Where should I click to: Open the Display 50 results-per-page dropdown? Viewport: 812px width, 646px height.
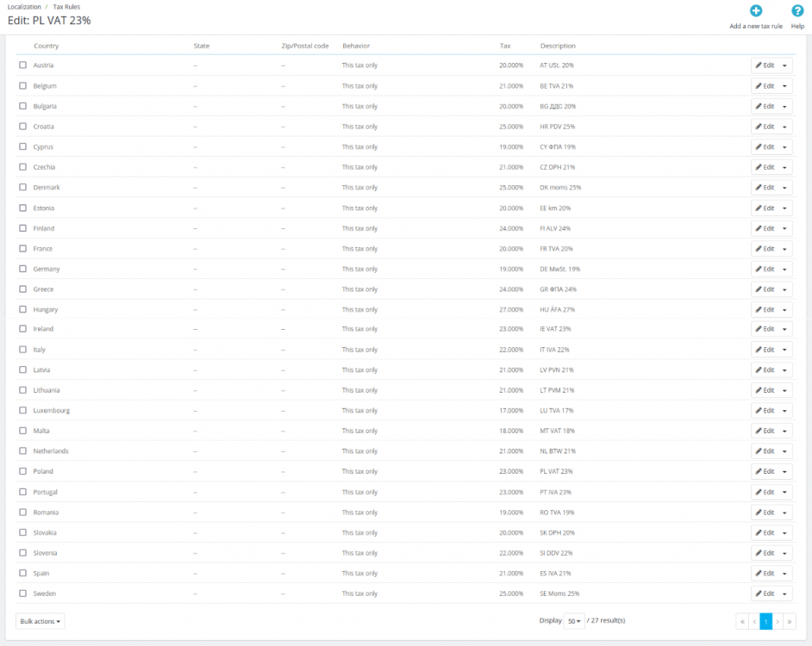(572, 621)
